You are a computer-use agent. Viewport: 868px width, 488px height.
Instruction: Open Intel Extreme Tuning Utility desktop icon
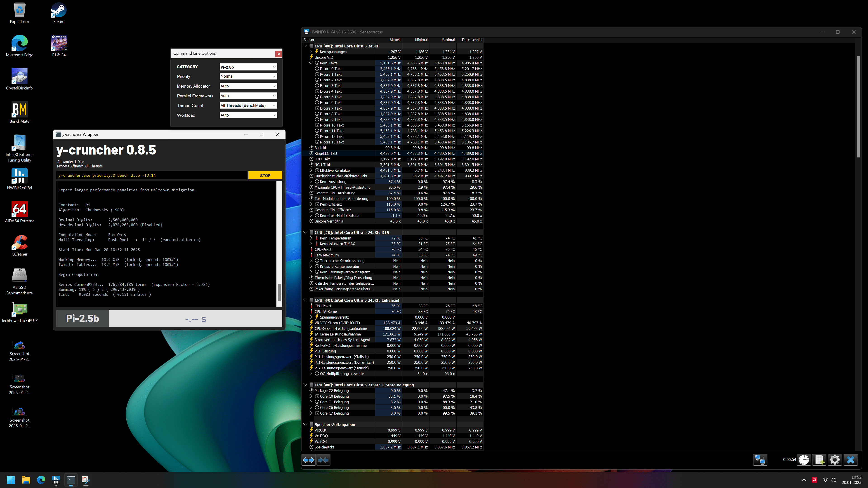pyautogui.click(x=19, y=148)
